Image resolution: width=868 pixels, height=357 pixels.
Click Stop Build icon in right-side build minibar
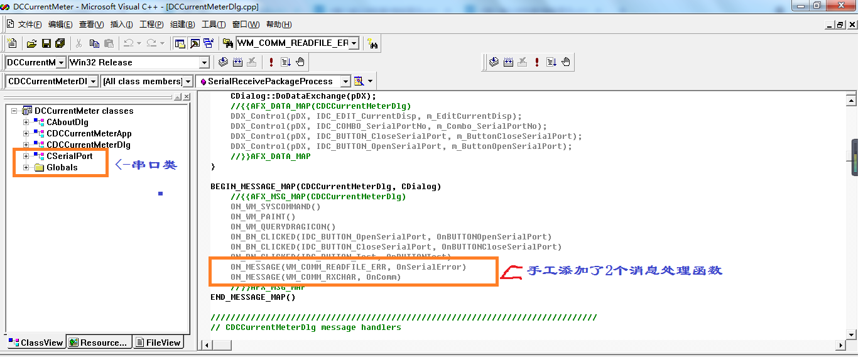coord(523,62)
